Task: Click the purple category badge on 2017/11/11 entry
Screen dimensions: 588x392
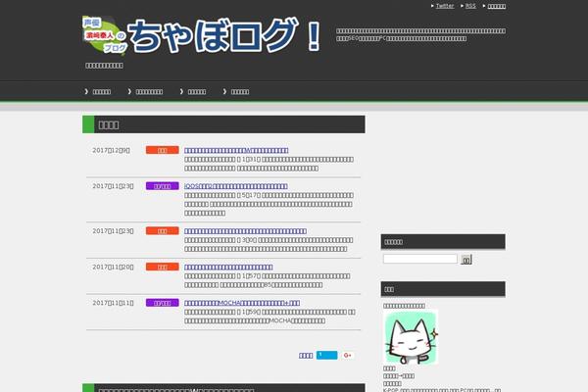Action: 163,303
